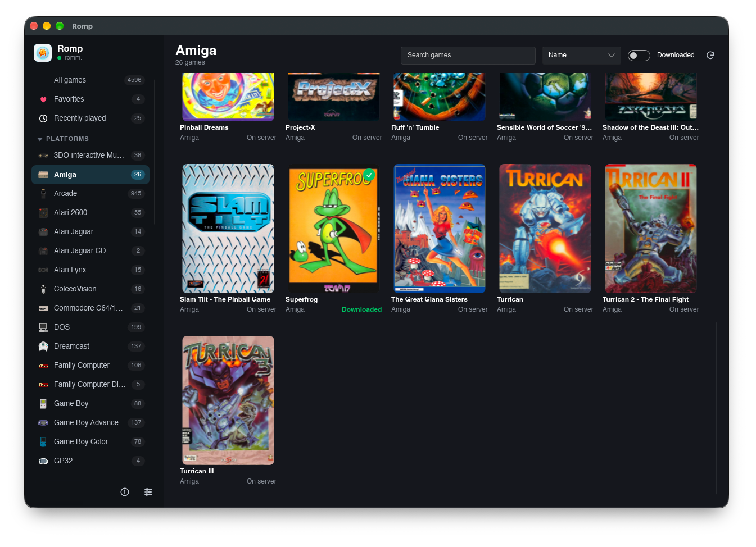Click the Pinball Dreams title

point(204,127)
